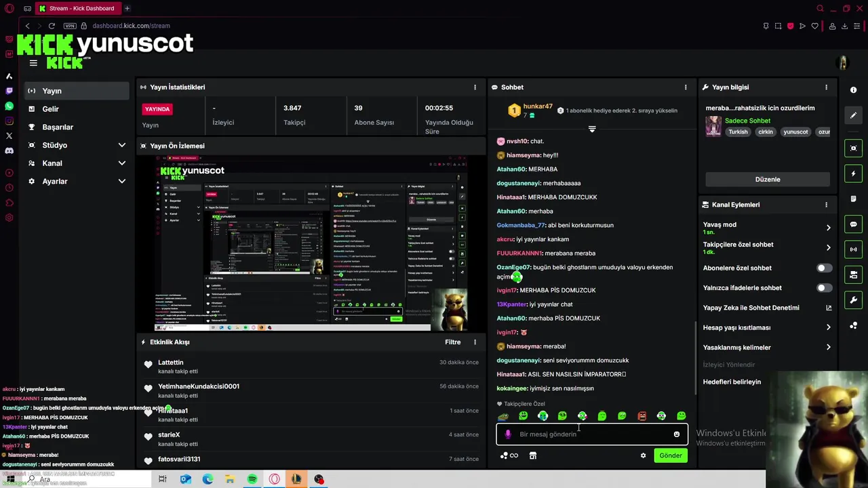
Task: Click the lightning bolt icon in right rail
Action: 853,174
